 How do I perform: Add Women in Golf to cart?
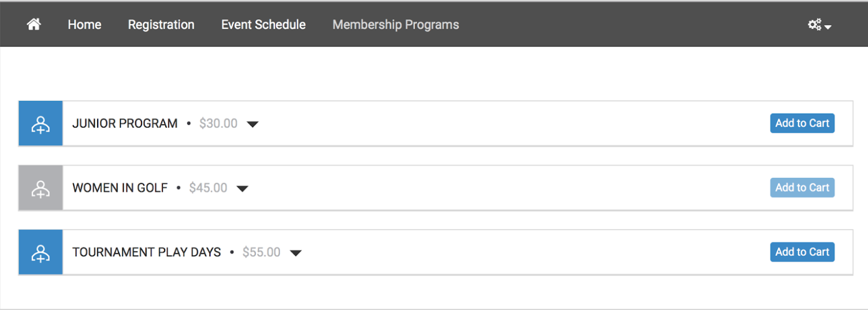point(802,188)
